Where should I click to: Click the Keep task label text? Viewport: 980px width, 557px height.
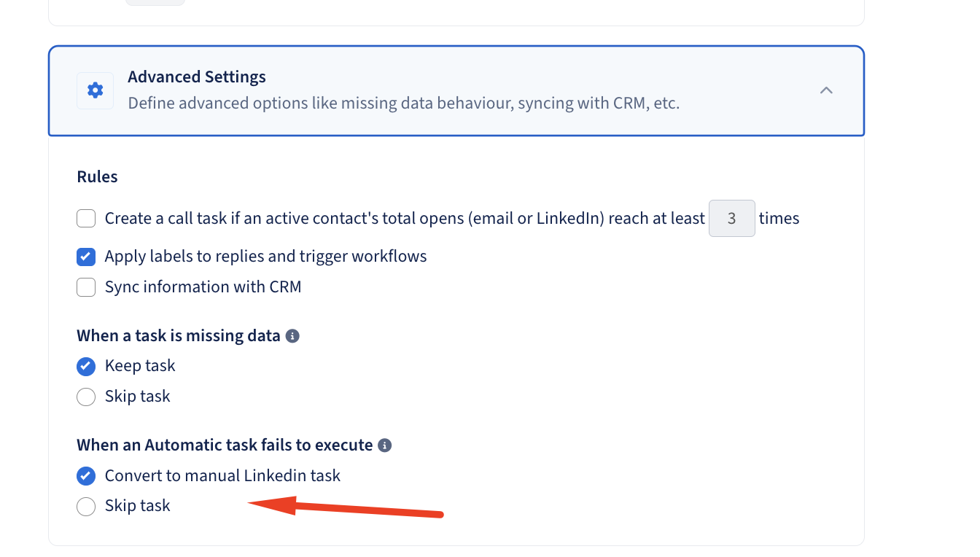pos(140,366)
